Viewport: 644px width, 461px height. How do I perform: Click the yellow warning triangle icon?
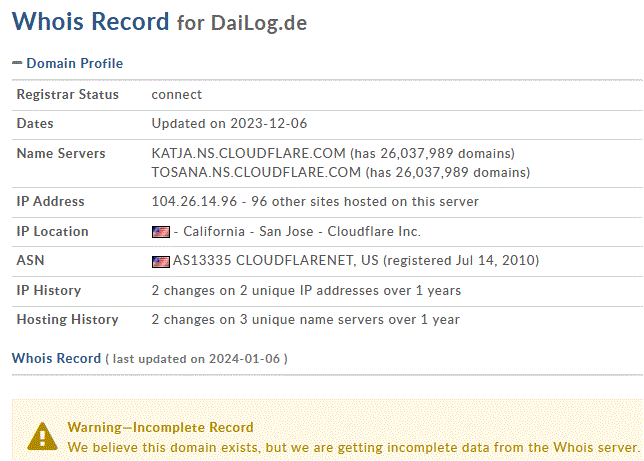(42, 436)
